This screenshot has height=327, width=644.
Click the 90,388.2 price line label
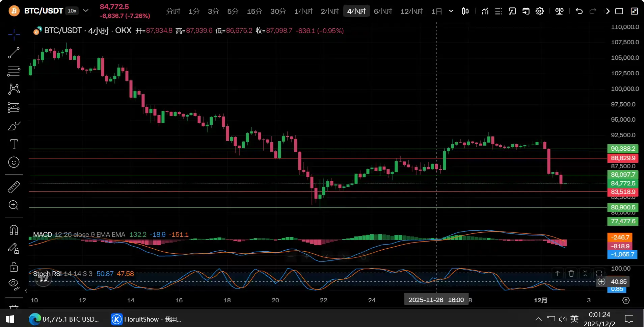click(x=623, y=149)
